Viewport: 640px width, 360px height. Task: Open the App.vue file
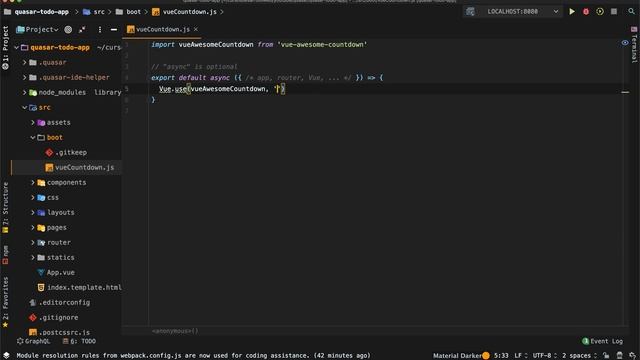click(x=56, y=272)
